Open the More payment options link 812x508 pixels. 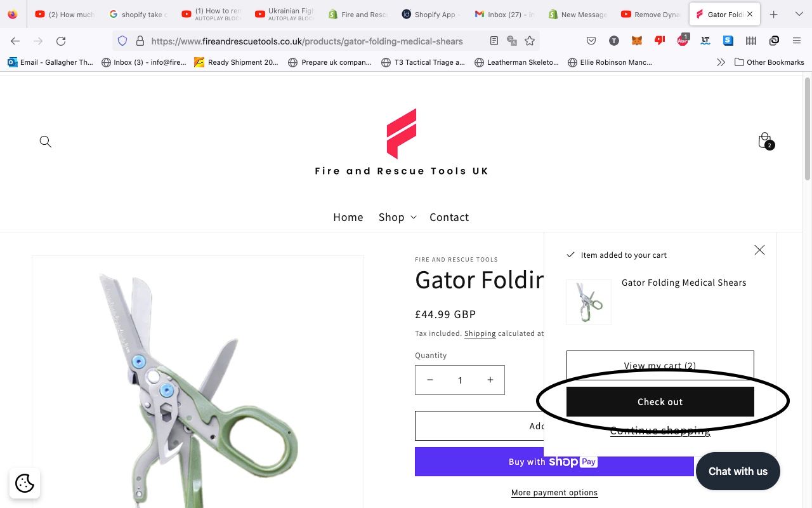(554, 493)
